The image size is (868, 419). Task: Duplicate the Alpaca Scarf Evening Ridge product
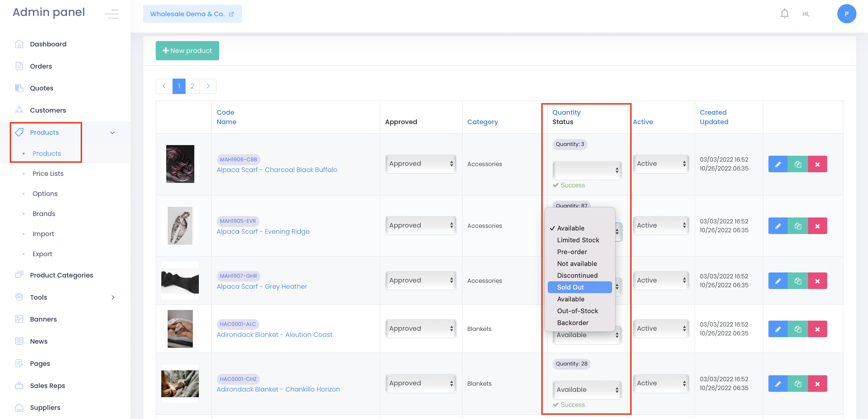tap(798, 225)
